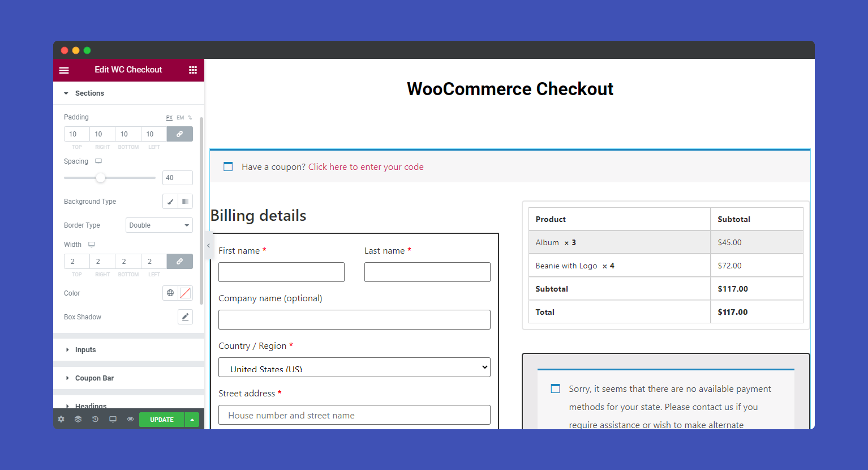Viewport: 868px width, 470px height.
Task: Click the Company name input field
Action: (x=354, y=319)
